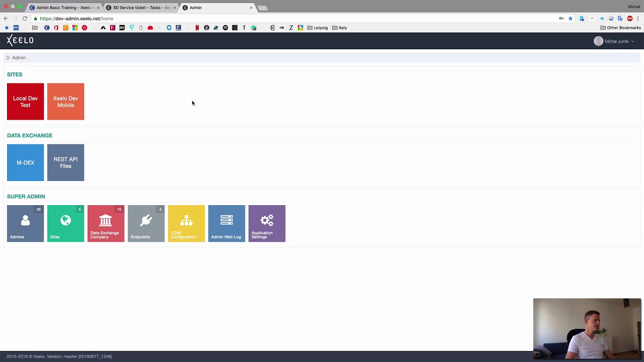Viewport: 644px width, 362px height.
Task: Reload the current page
Action: (x=25, y=19)
